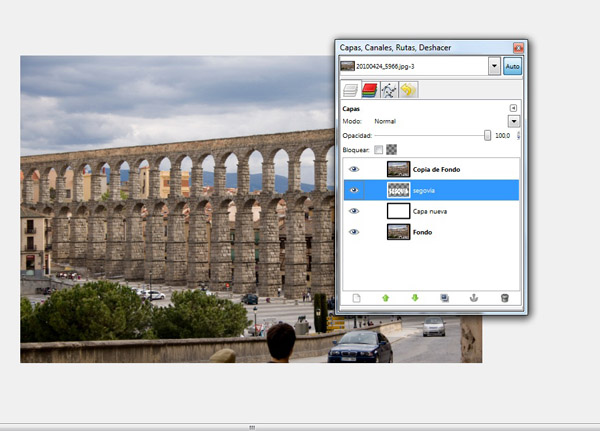Open the panel tab configuration menu

(x=513, y=107)
